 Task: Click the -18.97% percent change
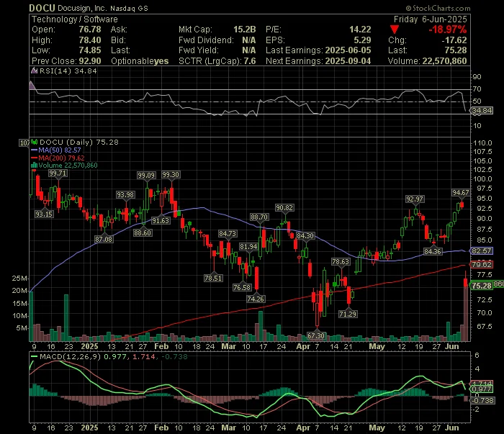tap(447, 30)
